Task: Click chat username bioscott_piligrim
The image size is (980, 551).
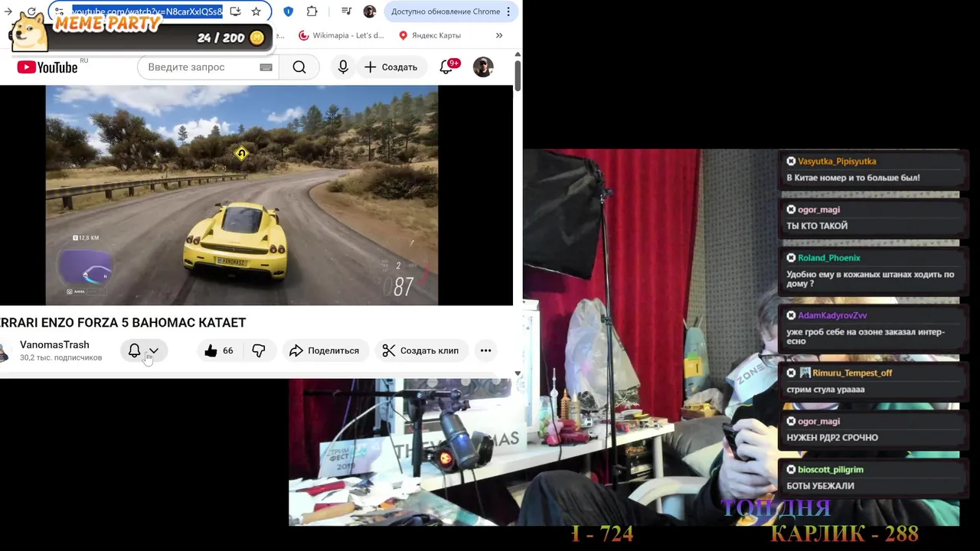Action: click(x=831, y=470)
